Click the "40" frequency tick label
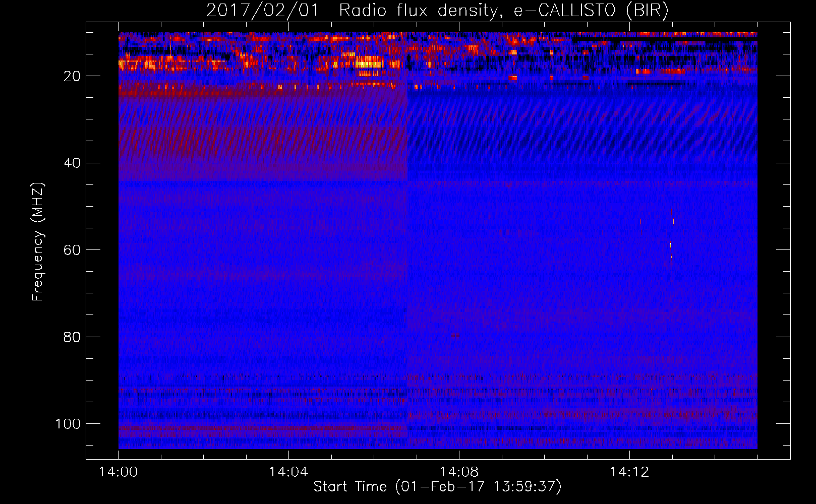Screen dimensions: 816x504 coord(72,163)
